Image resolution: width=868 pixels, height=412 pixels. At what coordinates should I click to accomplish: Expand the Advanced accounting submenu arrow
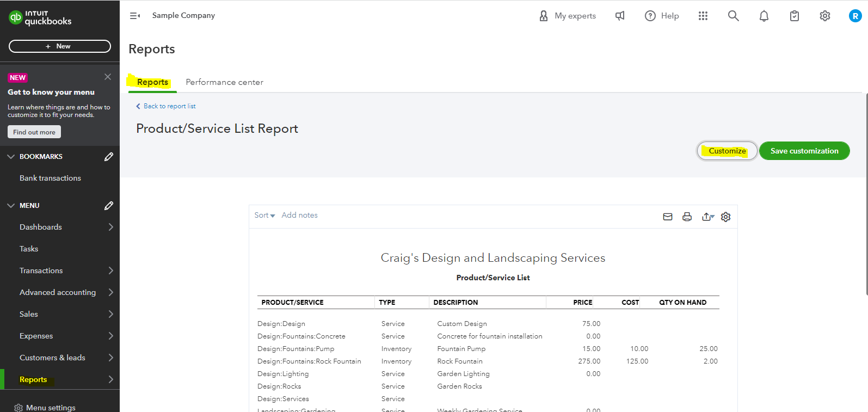(x=111, y=292)
